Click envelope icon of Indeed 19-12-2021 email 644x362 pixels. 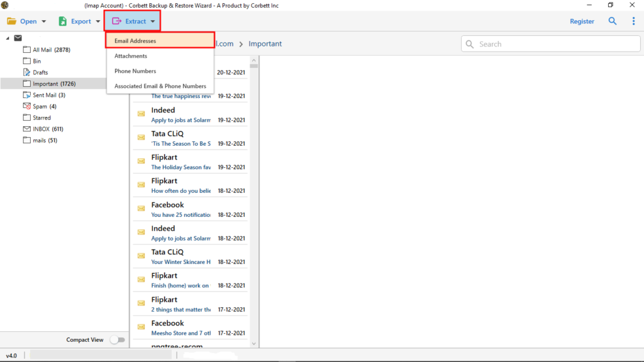142,114
